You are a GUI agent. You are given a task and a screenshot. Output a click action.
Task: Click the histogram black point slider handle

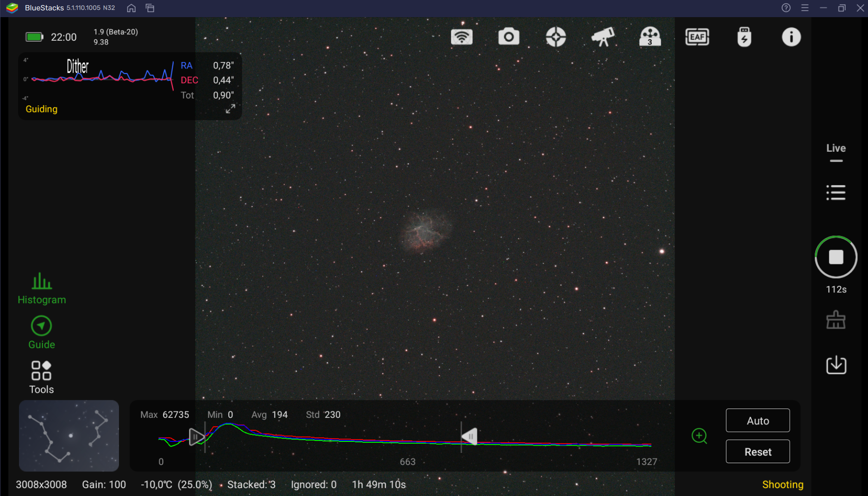point(197,437)
